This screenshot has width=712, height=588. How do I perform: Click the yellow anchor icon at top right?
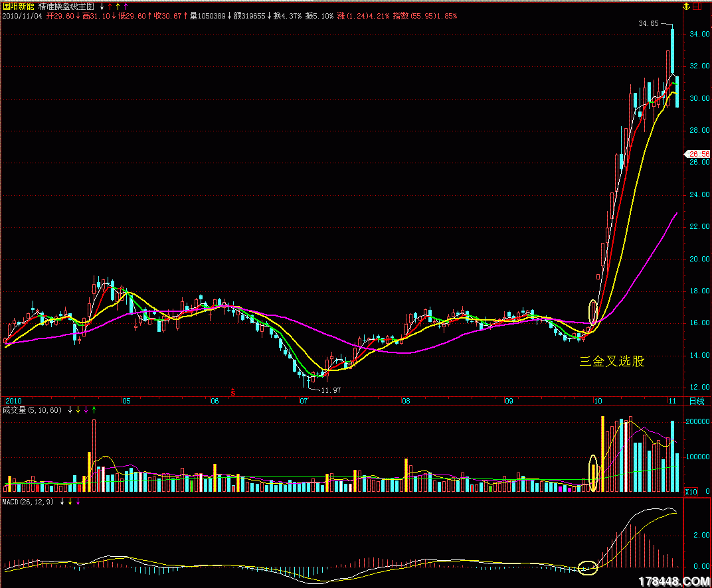(x=687, y=7)
